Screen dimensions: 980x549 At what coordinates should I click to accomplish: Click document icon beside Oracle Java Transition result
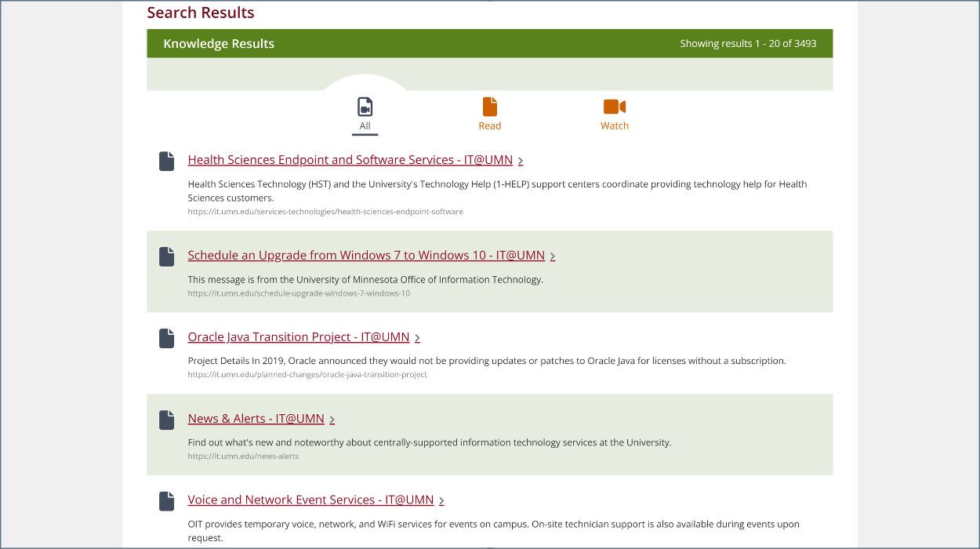pos(166,338)
